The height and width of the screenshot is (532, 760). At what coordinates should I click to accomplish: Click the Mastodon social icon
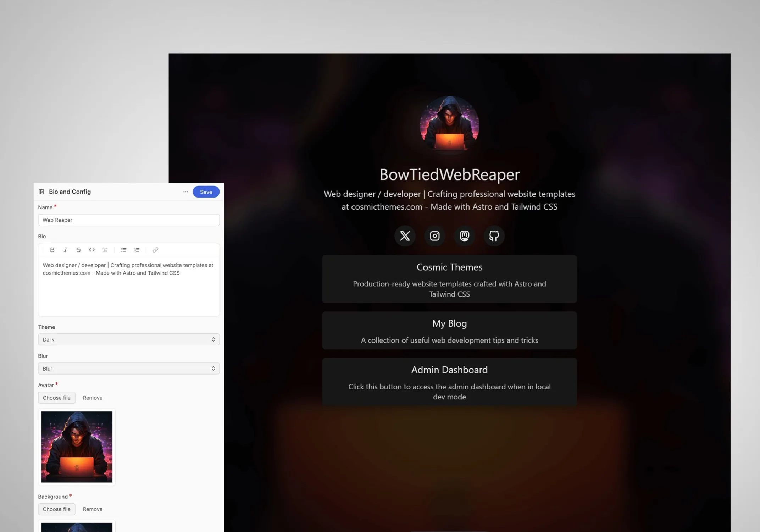(x=464, y=235)
